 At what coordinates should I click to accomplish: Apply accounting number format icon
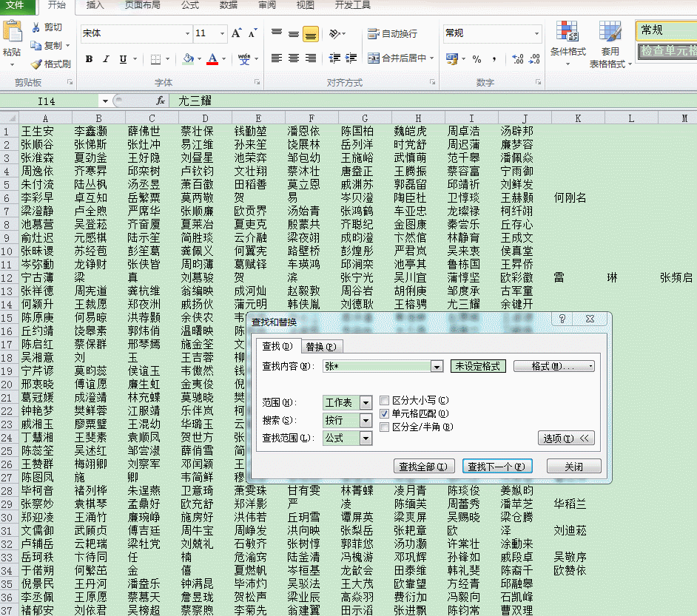(x=452, y=58)
